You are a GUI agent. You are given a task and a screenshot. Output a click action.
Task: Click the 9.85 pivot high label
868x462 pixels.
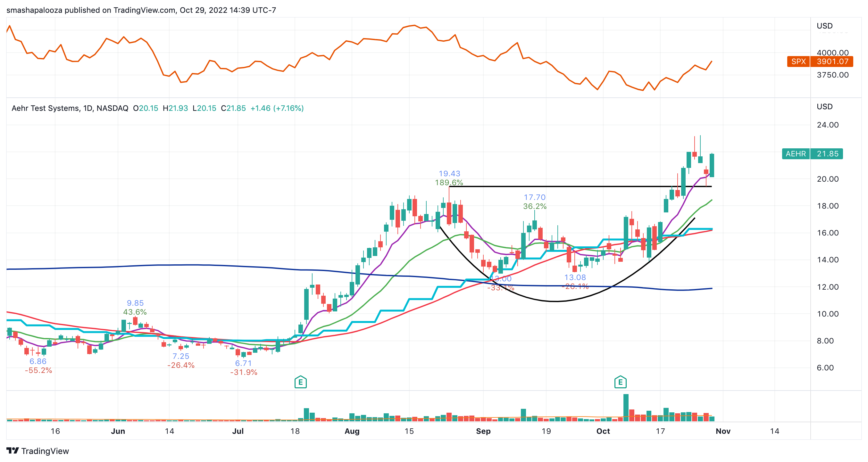[135, 303]
